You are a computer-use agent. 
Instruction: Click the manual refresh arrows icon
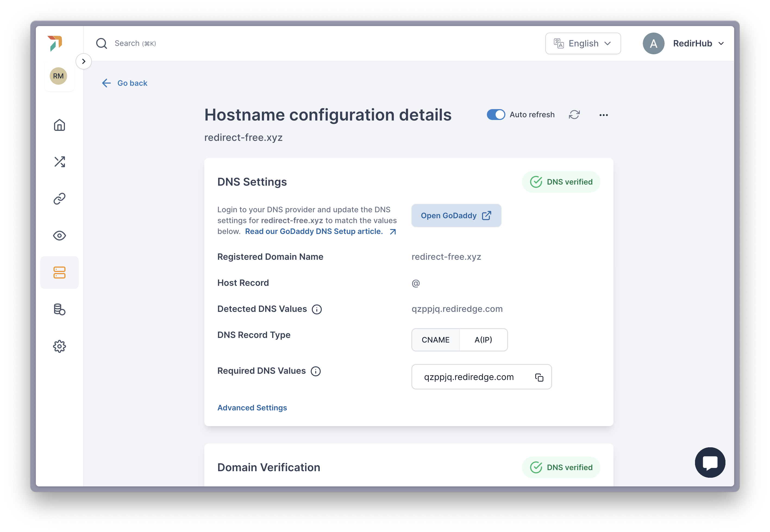[x=574, y=115]
